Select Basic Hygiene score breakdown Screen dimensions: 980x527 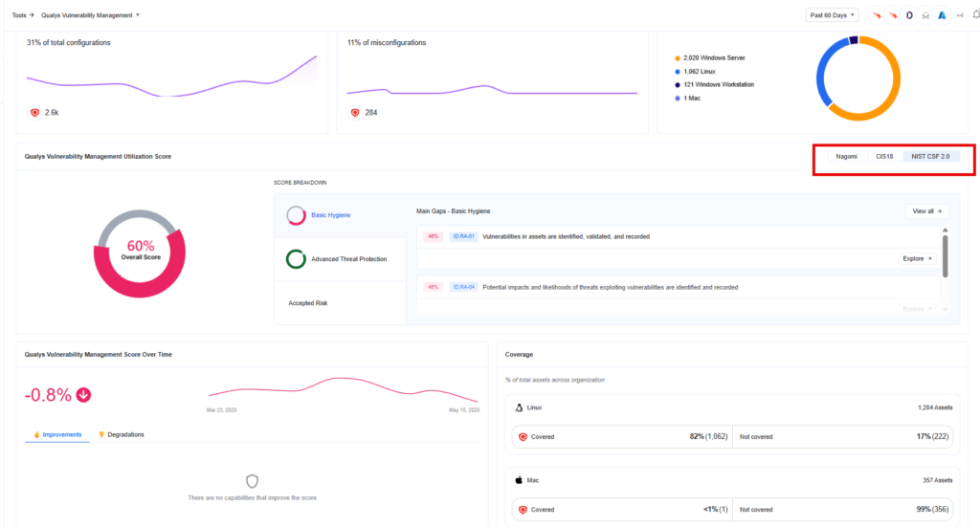[x=340, y=215]
